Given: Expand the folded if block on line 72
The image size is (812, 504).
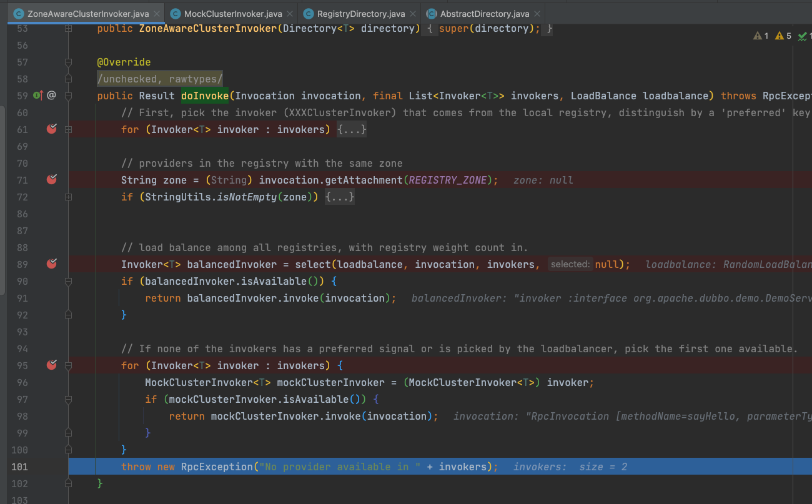Looking at the screenshot, I should (69, 197).
